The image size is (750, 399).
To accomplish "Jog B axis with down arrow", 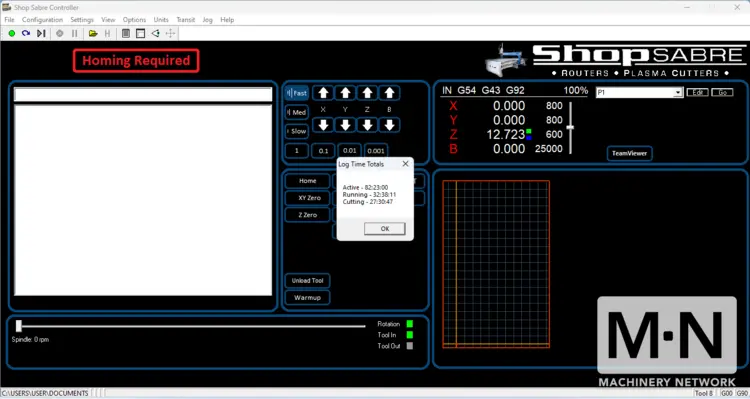I will (x=389, y=125).
